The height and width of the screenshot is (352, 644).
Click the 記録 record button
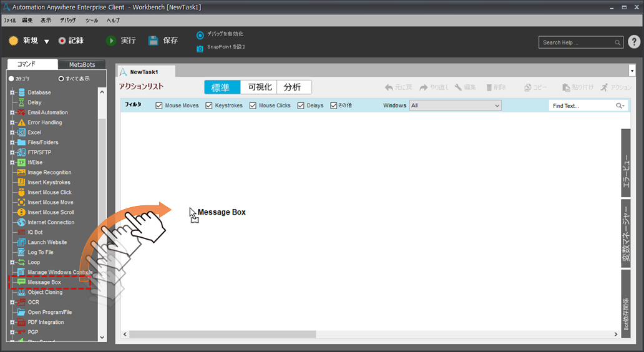[71, 40]
